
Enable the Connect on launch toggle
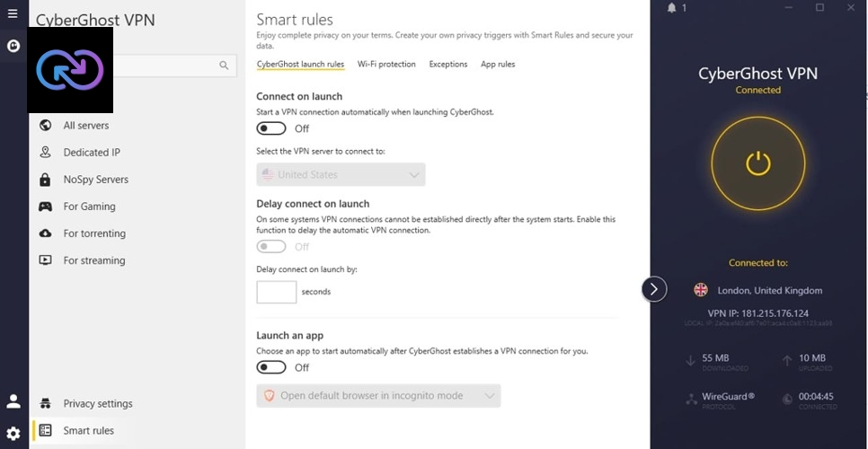pos(271,128)
